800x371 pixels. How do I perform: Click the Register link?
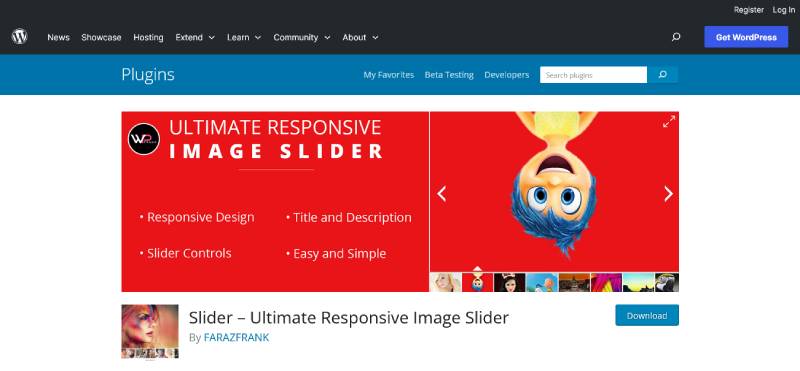[x=748, y=10]
